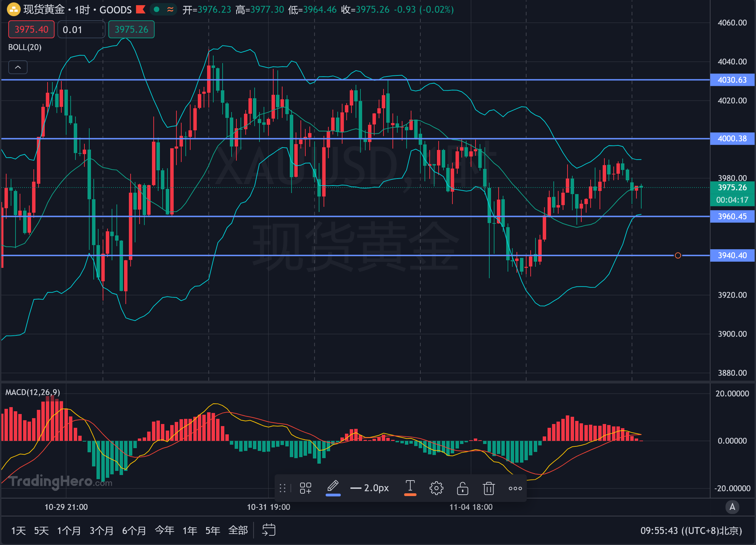Toggle auto scale with the A button
Image resolution: width=756 pixels, height=545 pixels.
click(732, 507)
